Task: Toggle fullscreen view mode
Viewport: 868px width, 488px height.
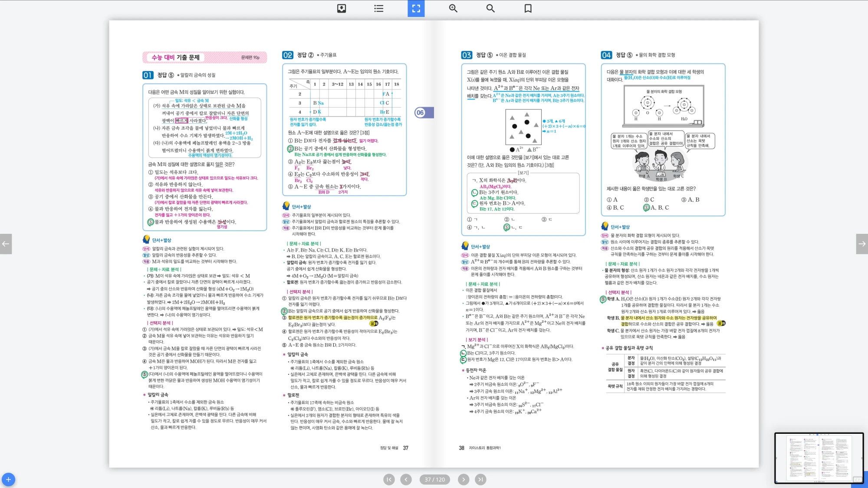Action: 416,8
